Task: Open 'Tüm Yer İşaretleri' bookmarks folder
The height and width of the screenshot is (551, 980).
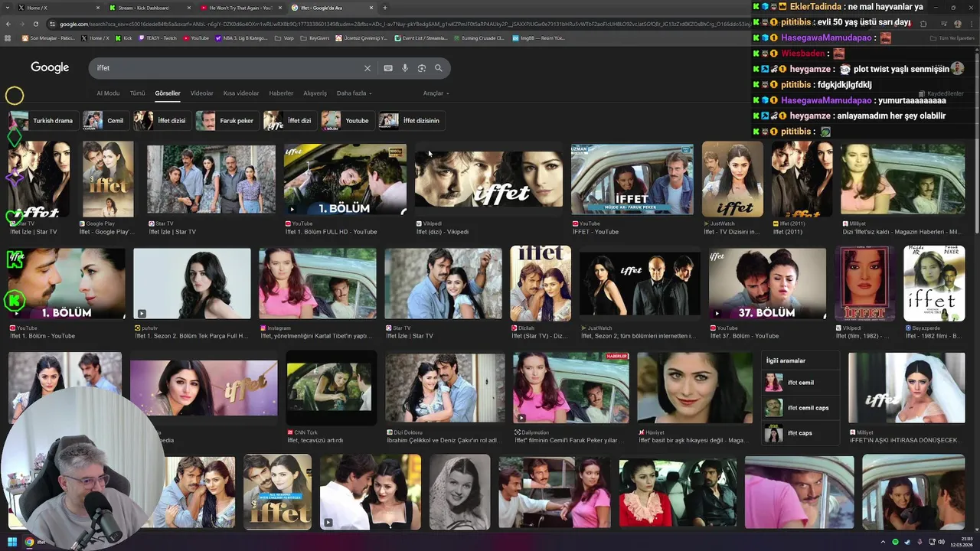Action: [x=952, y=37]
